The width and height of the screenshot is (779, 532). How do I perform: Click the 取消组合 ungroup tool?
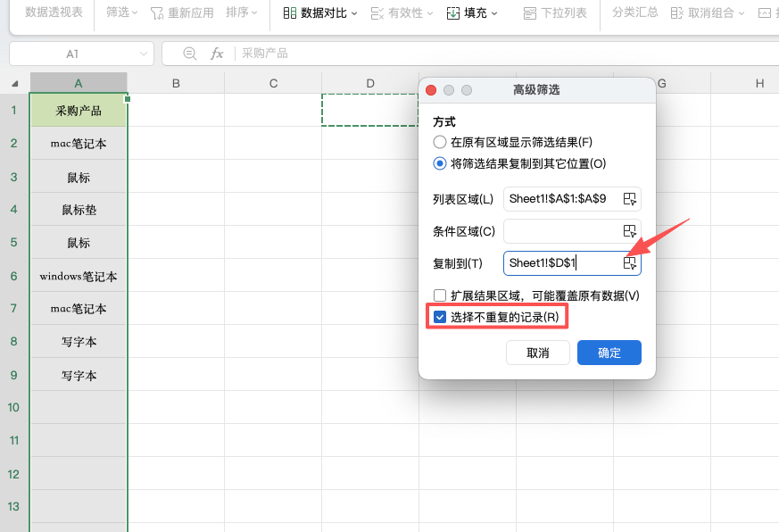pyautogui.click(x=707, y=12)
